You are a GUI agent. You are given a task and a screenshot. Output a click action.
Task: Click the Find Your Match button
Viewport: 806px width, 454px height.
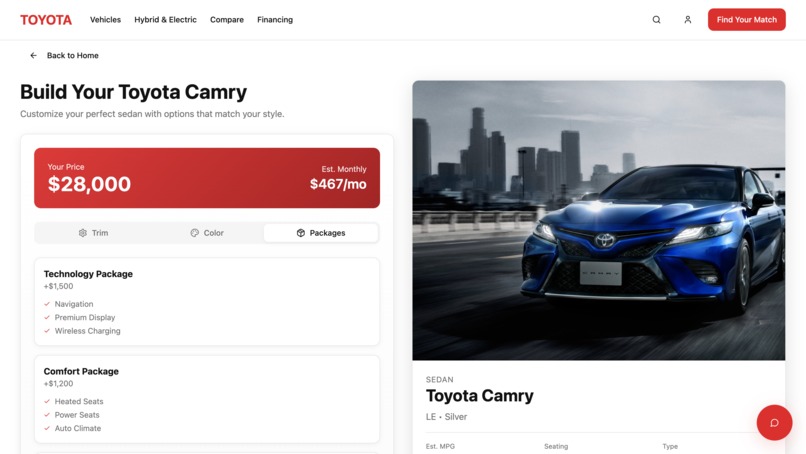(x=746, y=20)
